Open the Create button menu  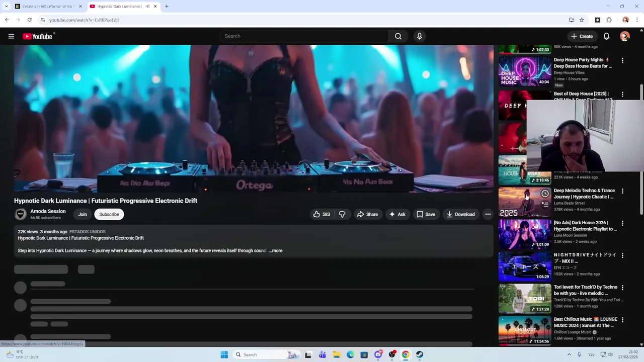click(582, 36)
